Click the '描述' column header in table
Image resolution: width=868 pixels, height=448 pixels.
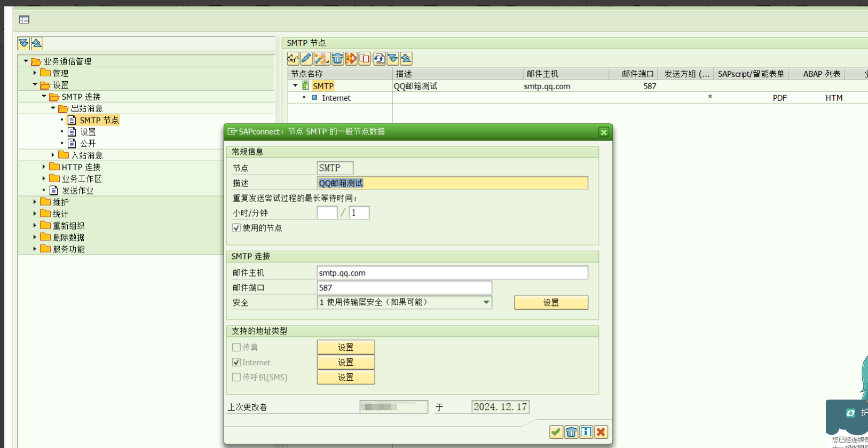click(x=458, y=74)
